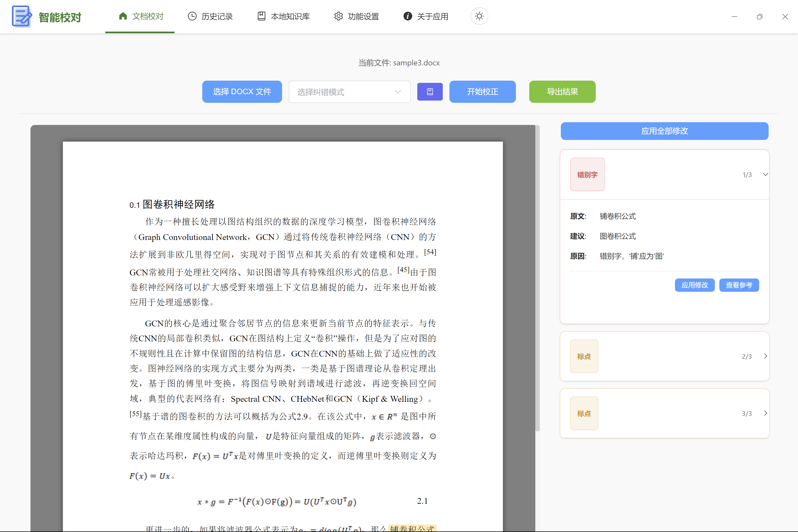Click the 开始校正 button

(482, 92)
